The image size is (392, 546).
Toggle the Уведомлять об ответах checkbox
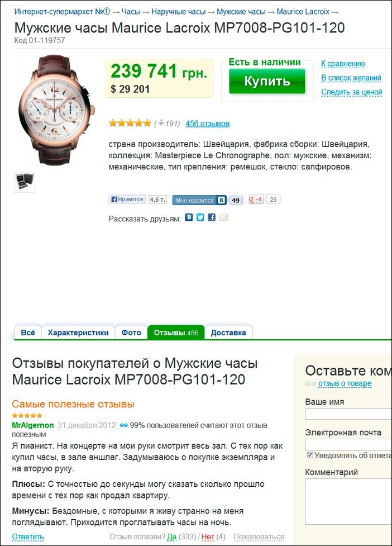[309, 455]
